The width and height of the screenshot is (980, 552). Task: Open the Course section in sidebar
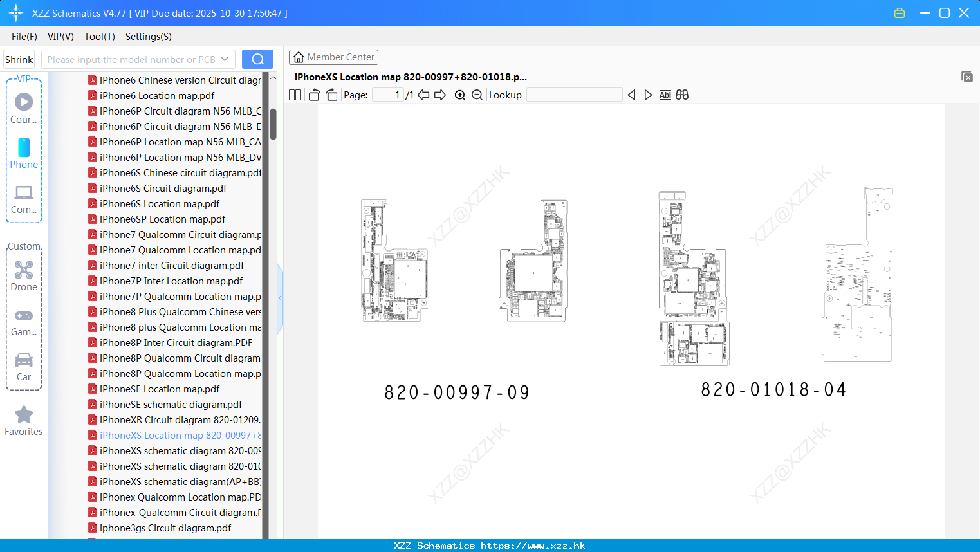click(x=24, y=109)
